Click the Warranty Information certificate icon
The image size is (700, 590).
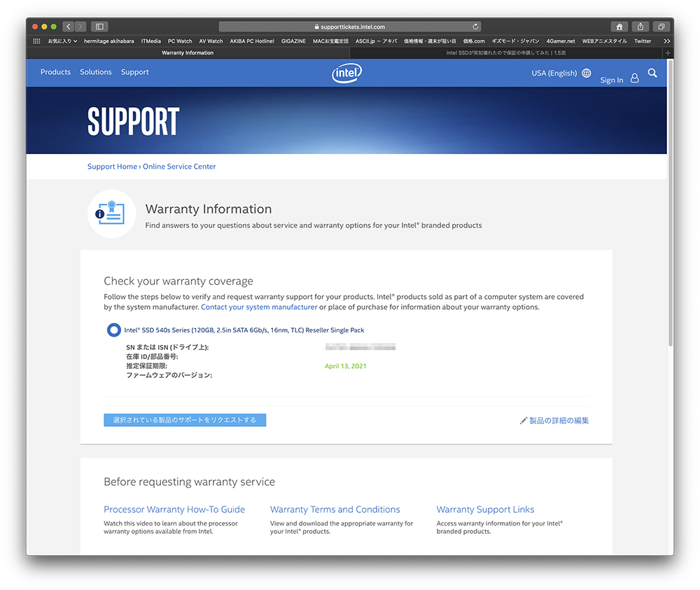point(111,213)
